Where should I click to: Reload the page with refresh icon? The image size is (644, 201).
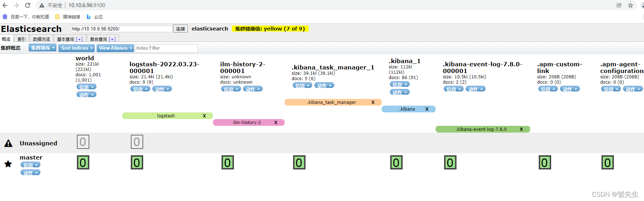[28, 5]
